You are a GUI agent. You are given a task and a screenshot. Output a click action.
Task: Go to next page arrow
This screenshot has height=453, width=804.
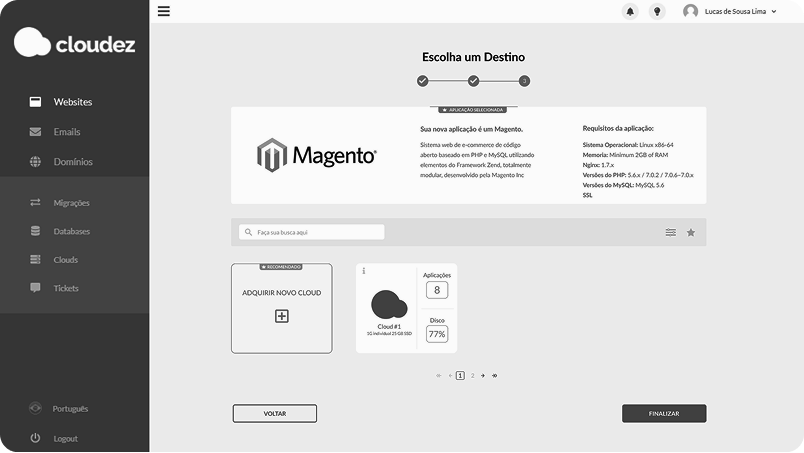pos(483,376)
